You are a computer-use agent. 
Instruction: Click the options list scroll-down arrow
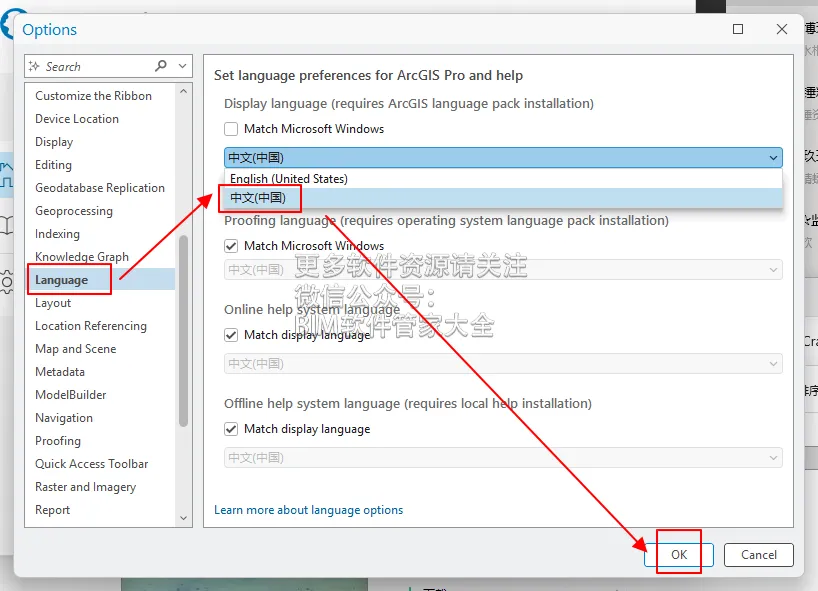click(x=183, y=518)
